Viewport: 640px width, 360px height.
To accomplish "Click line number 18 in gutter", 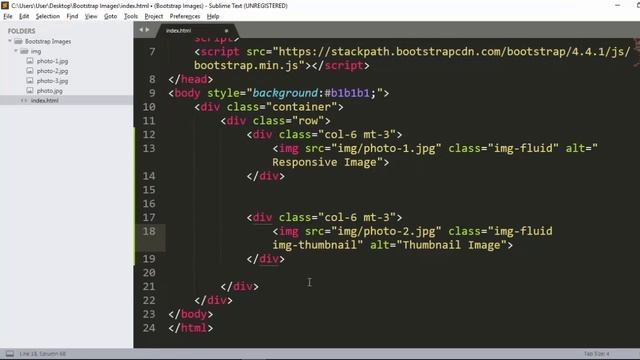I will click(x=149, y=231).
